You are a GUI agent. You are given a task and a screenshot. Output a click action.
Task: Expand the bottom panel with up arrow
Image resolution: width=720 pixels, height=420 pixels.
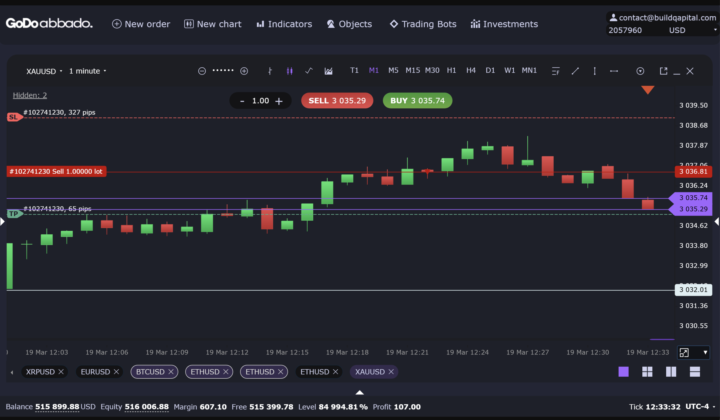point(360,392)
